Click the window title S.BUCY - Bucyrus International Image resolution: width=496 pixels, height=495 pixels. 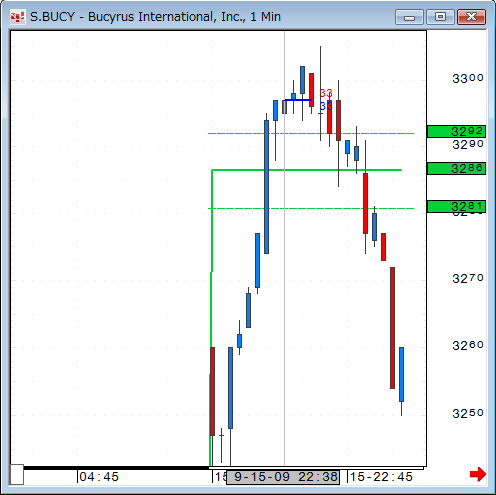pos(155,17)
